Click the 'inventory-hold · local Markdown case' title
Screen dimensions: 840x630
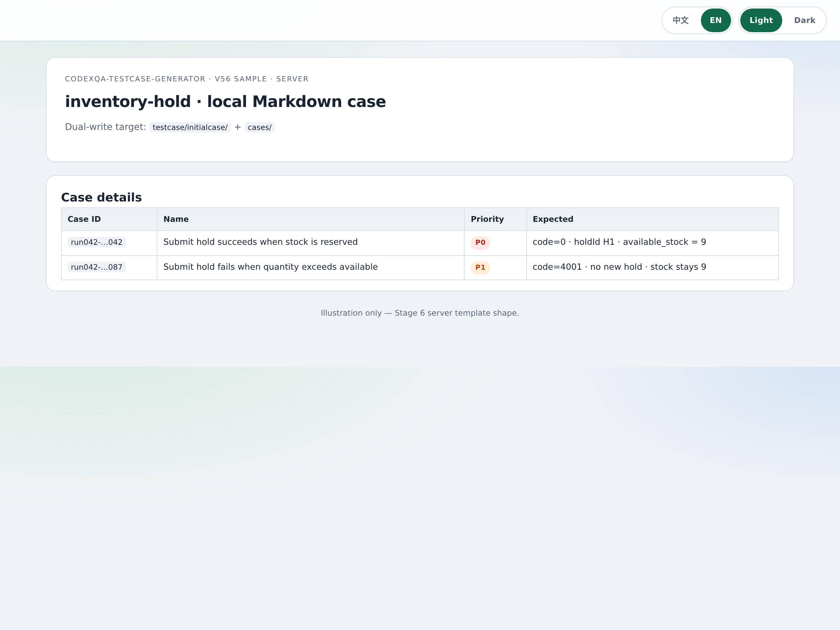(x=225, y=102)
